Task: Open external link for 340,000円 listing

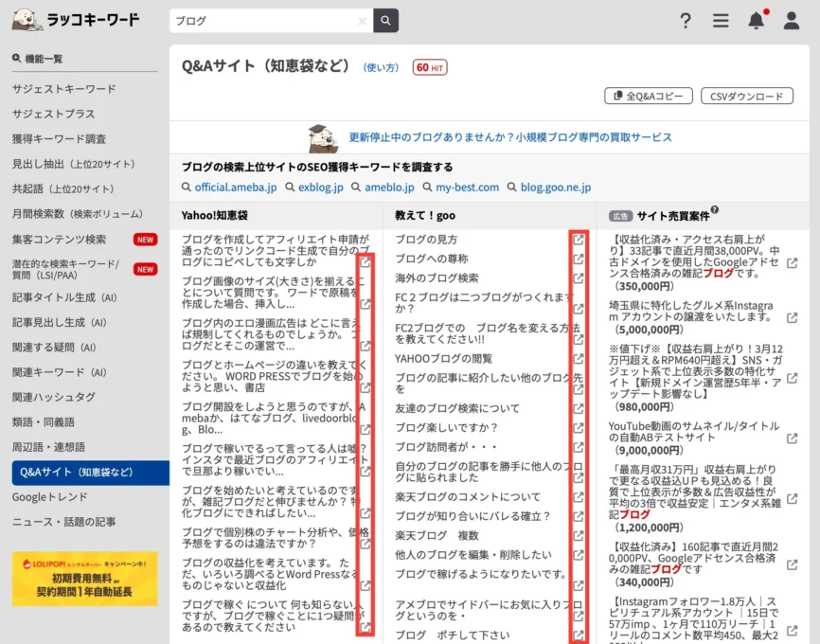Action: click(792, 564)
